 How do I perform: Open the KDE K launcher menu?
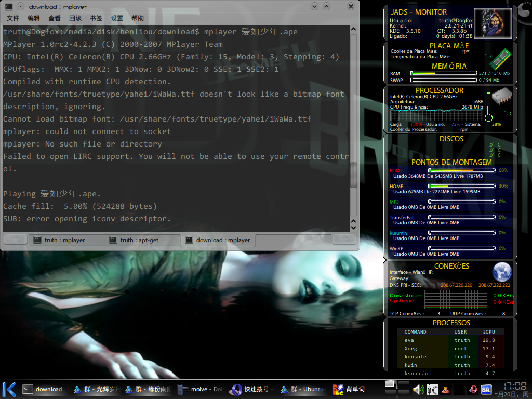click(x=9, y=389)
